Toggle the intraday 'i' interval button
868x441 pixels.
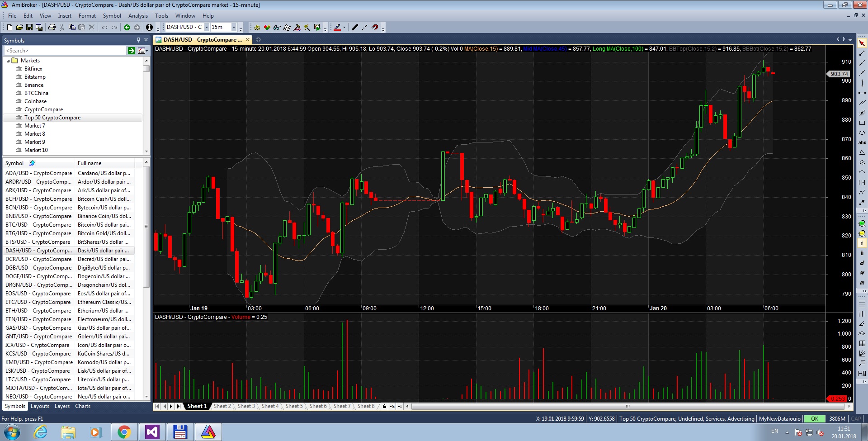pos(862,243)
